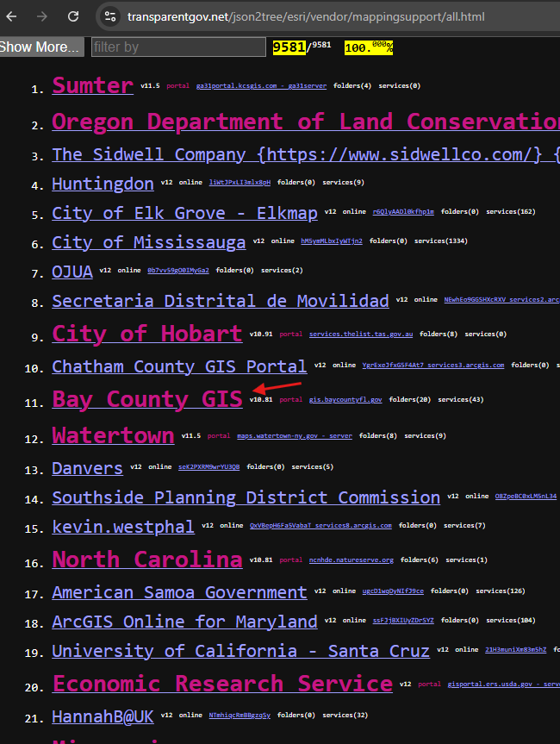Open the hMSymMLbxIyWTjn2 link
Viewport: 560px width, 744px height.
[x=332, y=241]
